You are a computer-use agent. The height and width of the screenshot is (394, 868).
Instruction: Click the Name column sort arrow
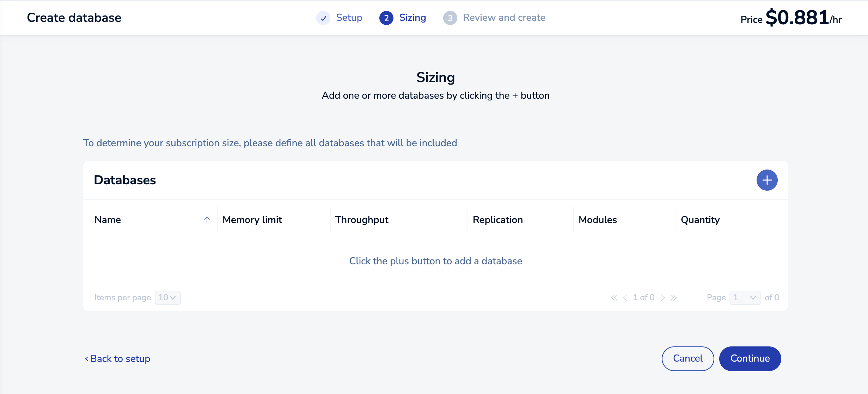207,220
